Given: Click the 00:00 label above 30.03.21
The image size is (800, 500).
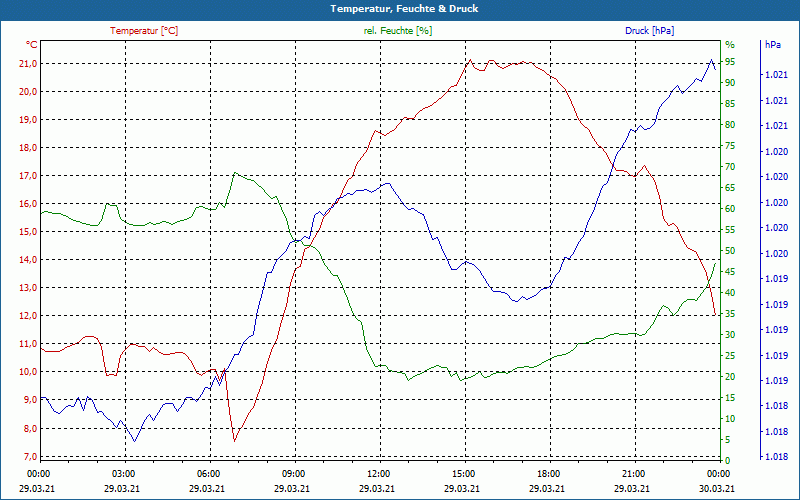Looking at the screenshot, I should click(718, 473).
